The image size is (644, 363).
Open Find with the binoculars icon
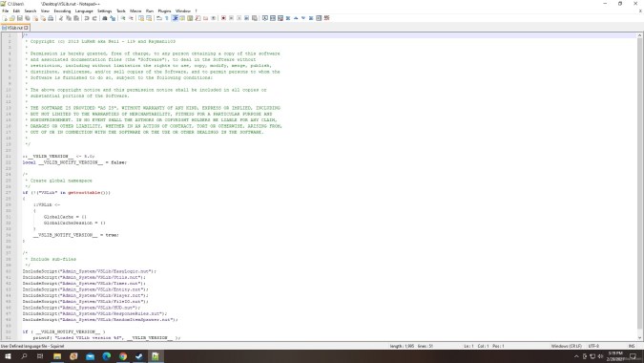click(x=105, y=18)
